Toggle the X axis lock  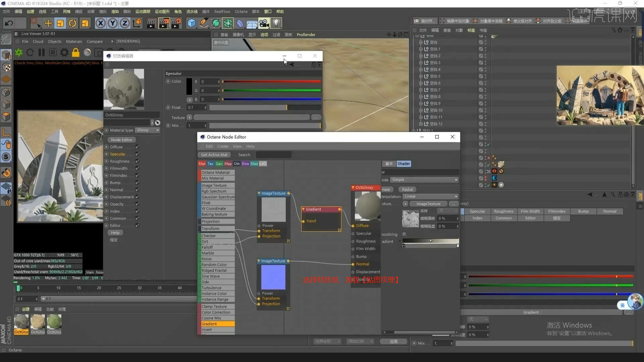coord(100,23)
